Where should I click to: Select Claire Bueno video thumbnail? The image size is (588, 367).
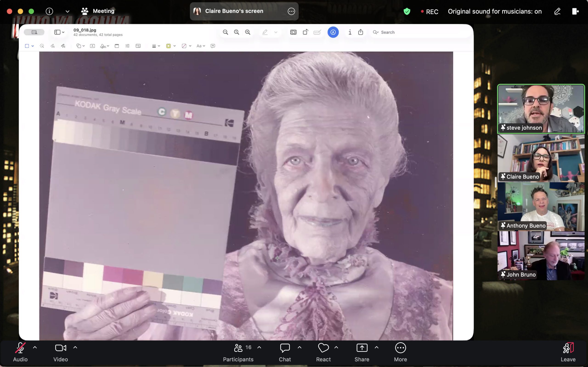tap(541, 158)
